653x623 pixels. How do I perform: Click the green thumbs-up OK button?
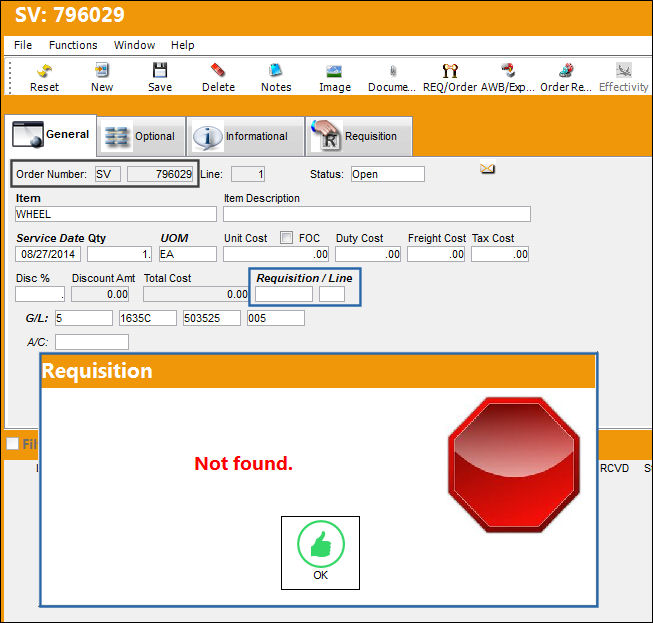(320, 553)
